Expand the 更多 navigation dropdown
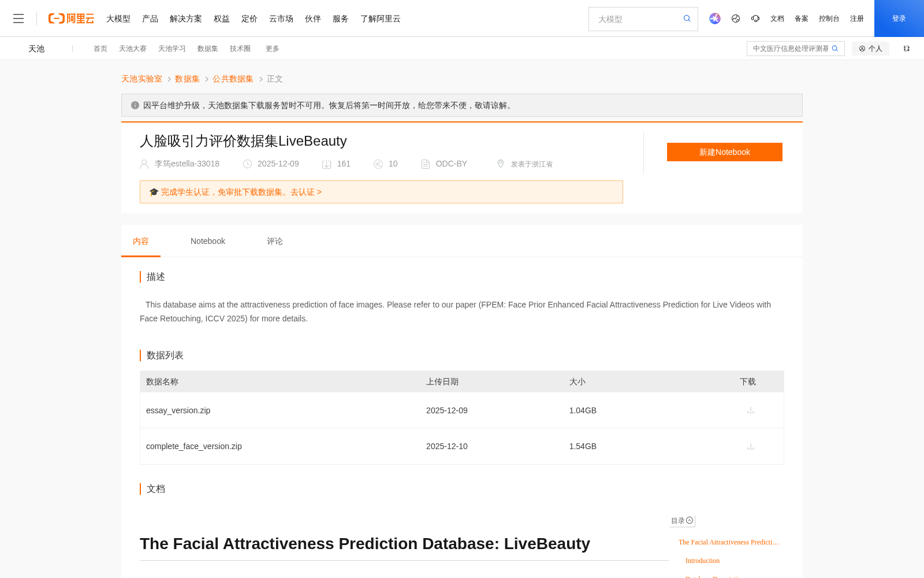 (x=273, y=49)
